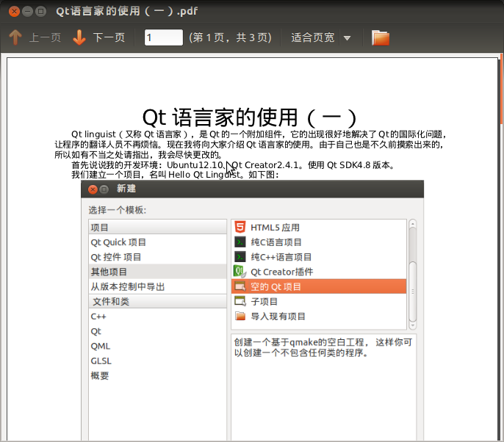
Task: Select GLSL file category
Action: click(x=157, y=361)
